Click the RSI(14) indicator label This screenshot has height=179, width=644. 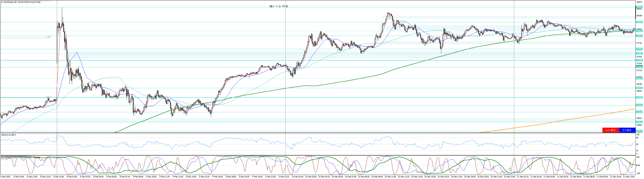pyautogui.click(x=8, y=135)
